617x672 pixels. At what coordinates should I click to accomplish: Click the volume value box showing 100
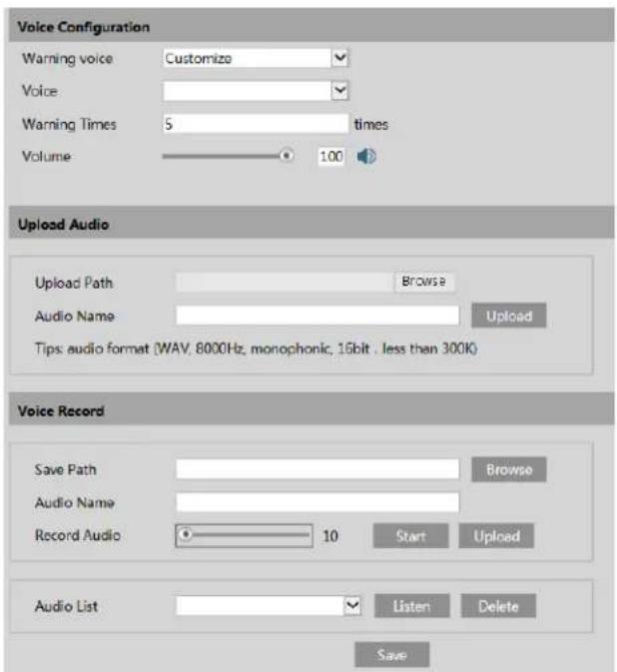pyautogui.click(x=331, y=157)
